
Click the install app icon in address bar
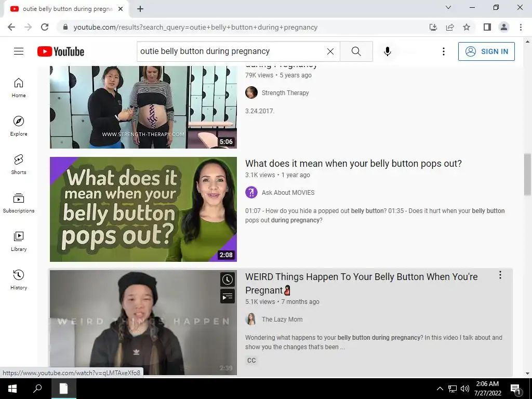coord(433,27)
